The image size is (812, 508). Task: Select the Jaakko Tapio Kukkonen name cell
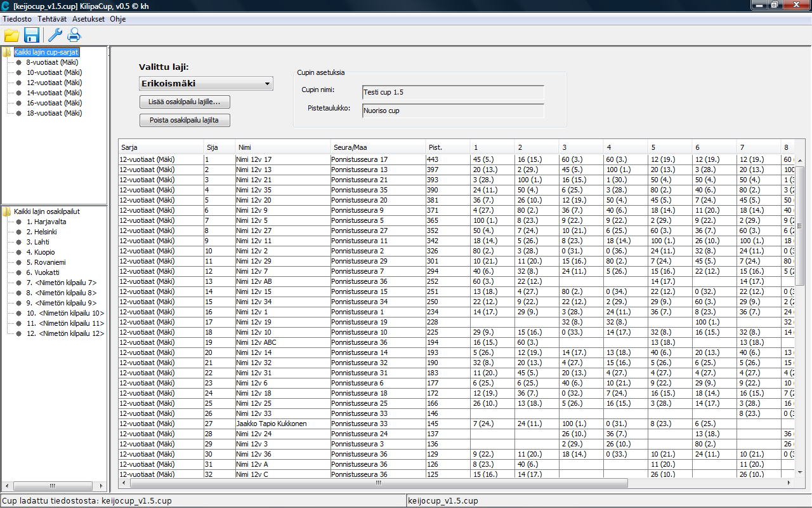(x=283, y=424)
